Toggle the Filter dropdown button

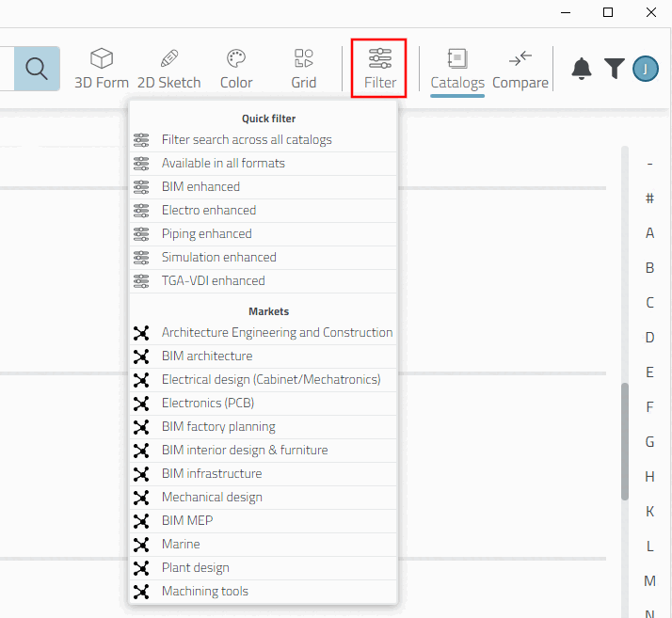point(379,69)
